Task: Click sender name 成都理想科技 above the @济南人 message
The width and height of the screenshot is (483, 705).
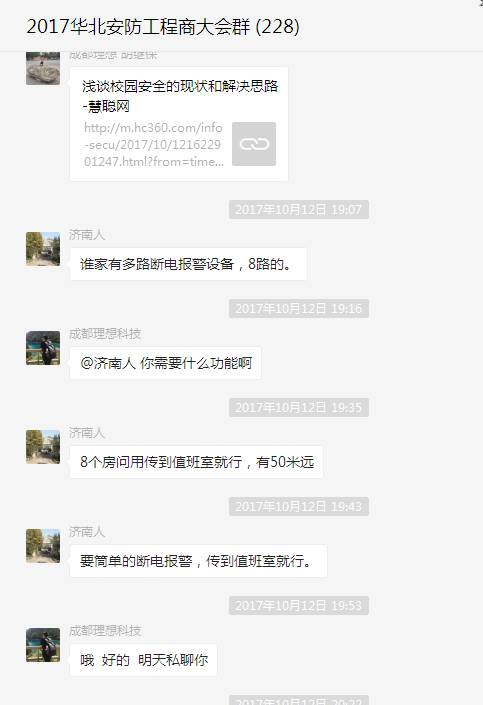Action: [x=105, y=334]
